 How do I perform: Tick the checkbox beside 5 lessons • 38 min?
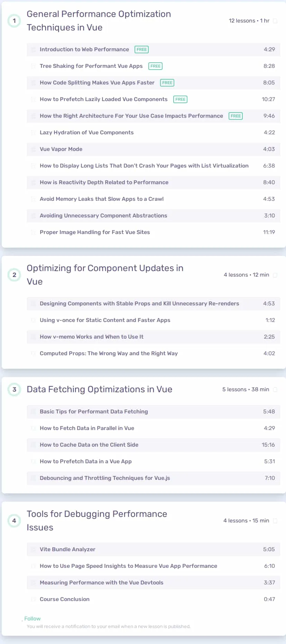point(275,390)
